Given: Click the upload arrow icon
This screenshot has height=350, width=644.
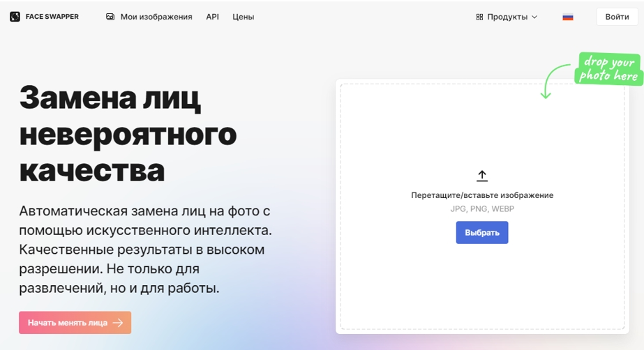Looking at the screenshot, I should click(482, 176).
